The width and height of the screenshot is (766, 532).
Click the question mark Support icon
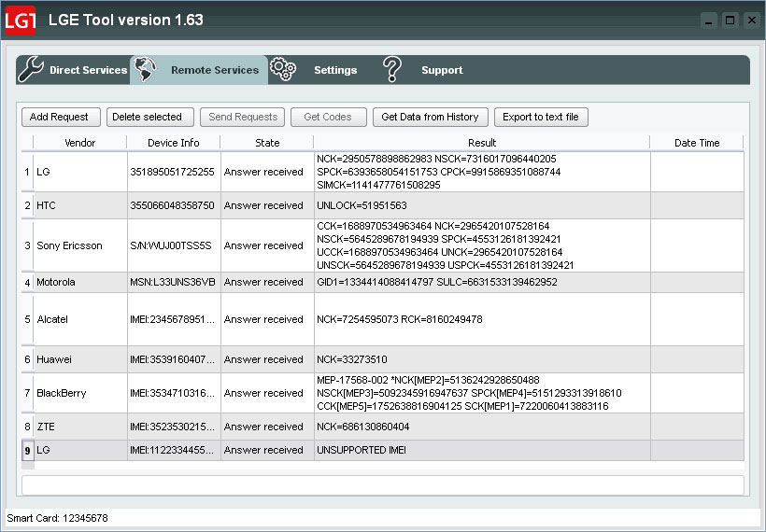click(x=392, y=69)
